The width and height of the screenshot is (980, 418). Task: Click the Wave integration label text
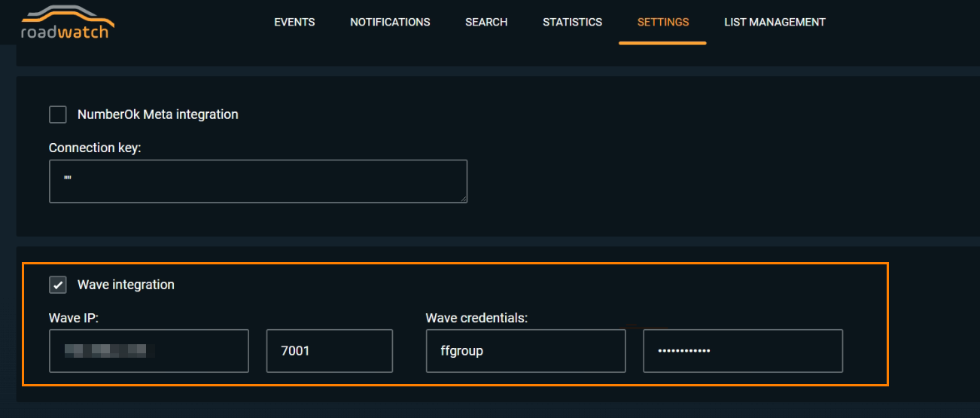click(x=126, y=285)
